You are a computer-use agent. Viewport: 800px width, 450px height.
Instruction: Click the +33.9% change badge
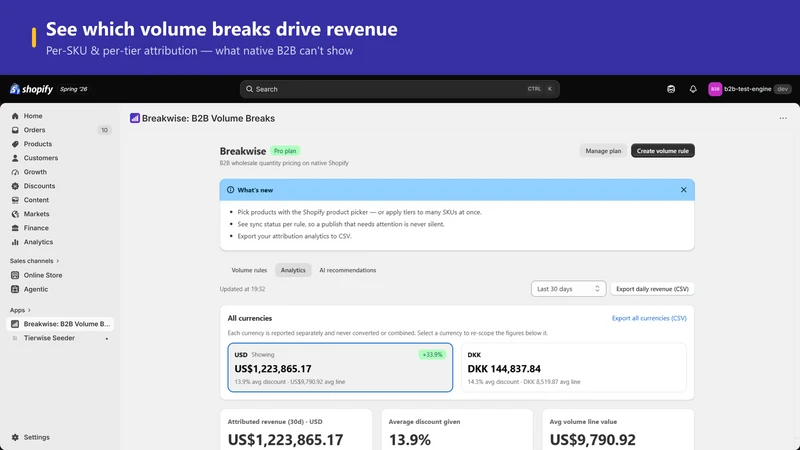click(432, 355)
